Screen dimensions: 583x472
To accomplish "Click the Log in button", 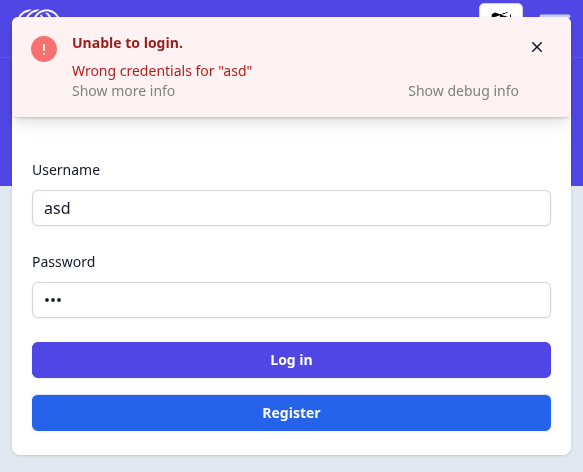I will tap(291, 360).
